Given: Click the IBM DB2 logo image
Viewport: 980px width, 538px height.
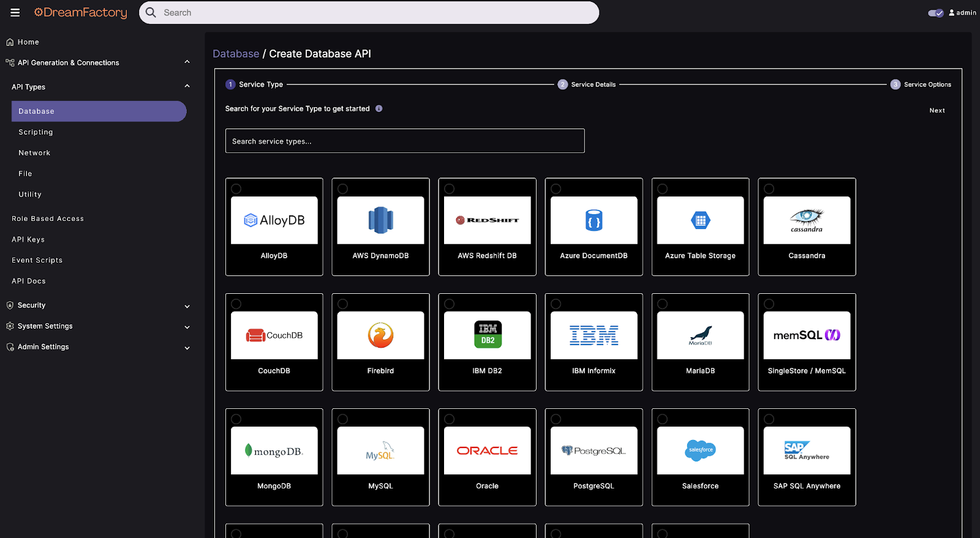Looking at the screenshot, I should click(x=488, y=335).
